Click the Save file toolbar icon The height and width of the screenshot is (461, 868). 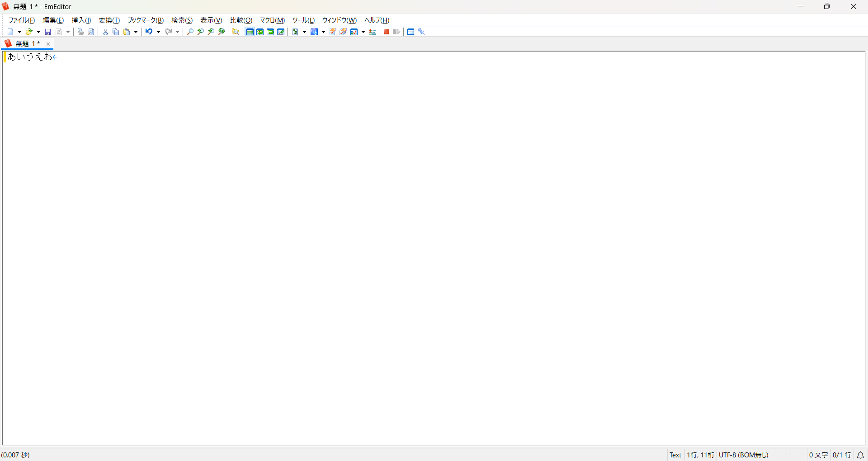click(48, 32)
